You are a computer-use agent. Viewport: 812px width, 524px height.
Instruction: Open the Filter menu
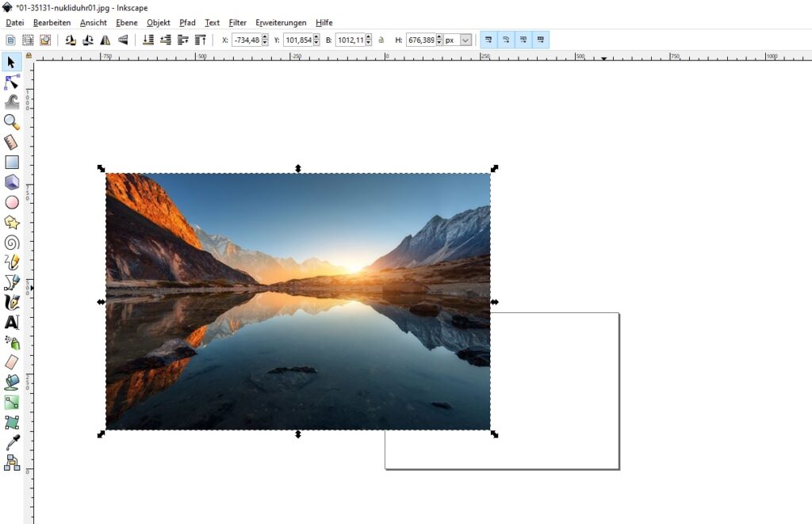(238, 22)
